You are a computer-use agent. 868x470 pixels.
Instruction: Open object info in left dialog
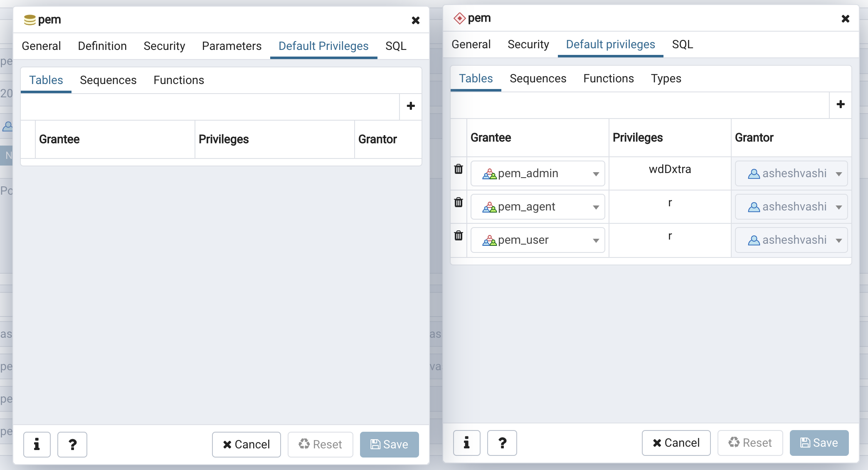coord(37,444)
